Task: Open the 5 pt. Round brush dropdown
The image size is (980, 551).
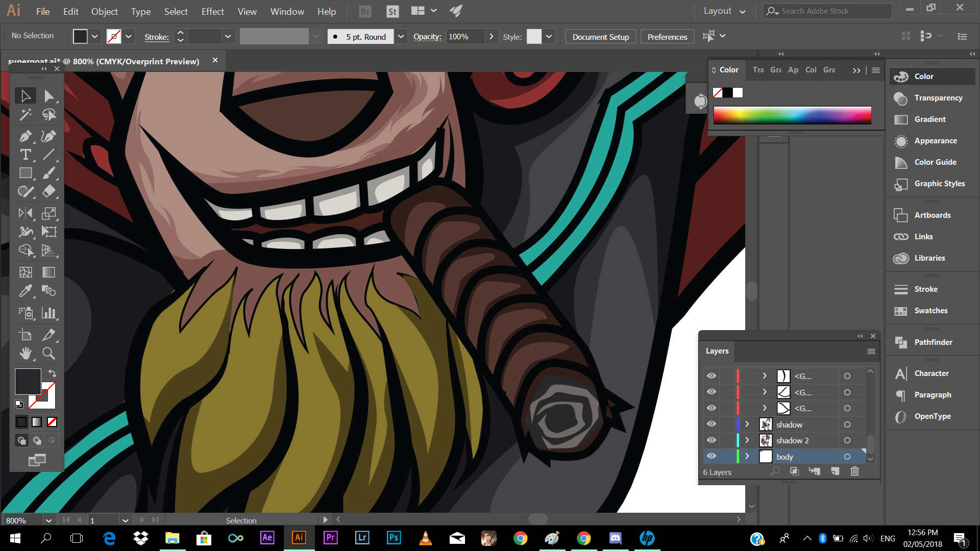Action: click(401, 37)
